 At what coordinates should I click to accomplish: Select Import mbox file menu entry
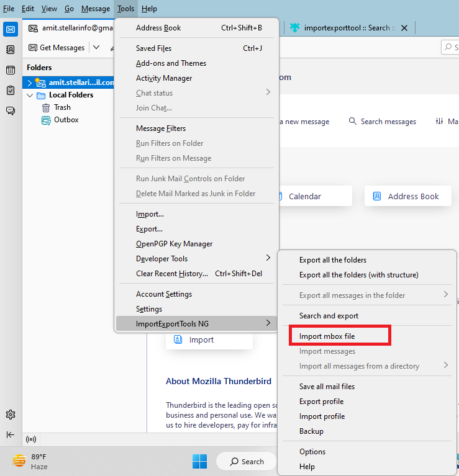[x=327, y=336]
